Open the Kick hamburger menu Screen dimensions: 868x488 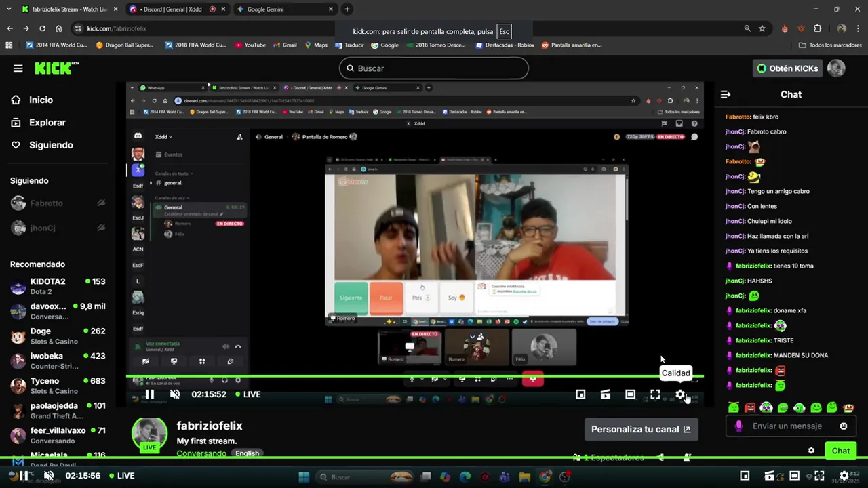tap(18, 68)
